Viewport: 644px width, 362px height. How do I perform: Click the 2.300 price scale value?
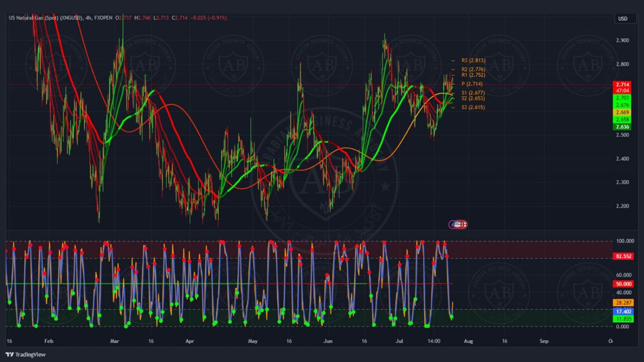(623, 182)
